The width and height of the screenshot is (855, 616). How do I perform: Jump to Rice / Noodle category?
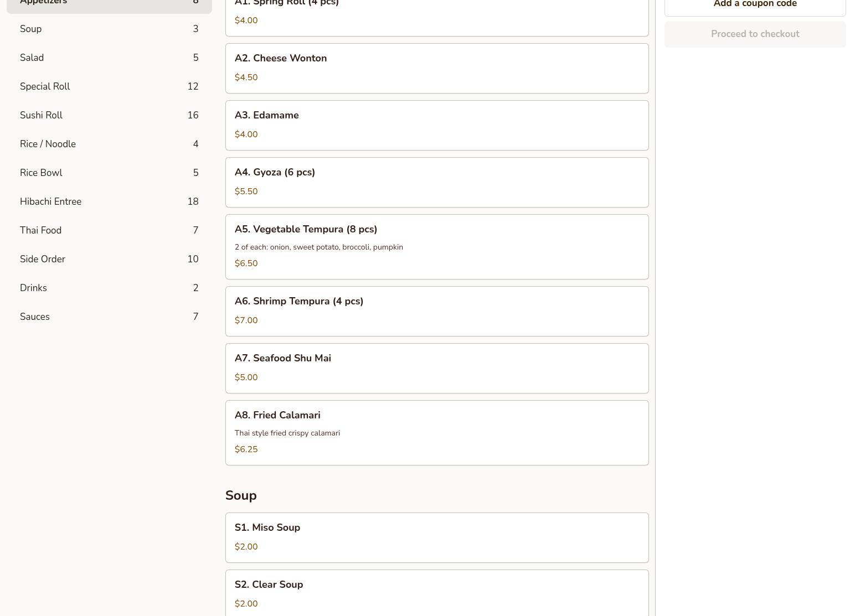[109, 144]
